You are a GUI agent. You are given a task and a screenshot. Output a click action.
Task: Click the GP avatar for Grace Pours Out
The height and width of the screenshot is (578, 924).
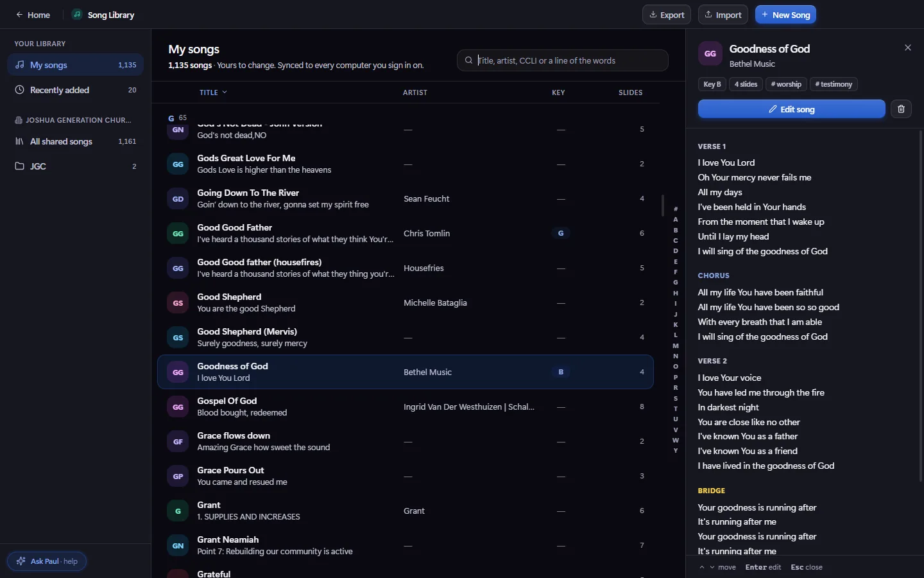tap(178, 476)
